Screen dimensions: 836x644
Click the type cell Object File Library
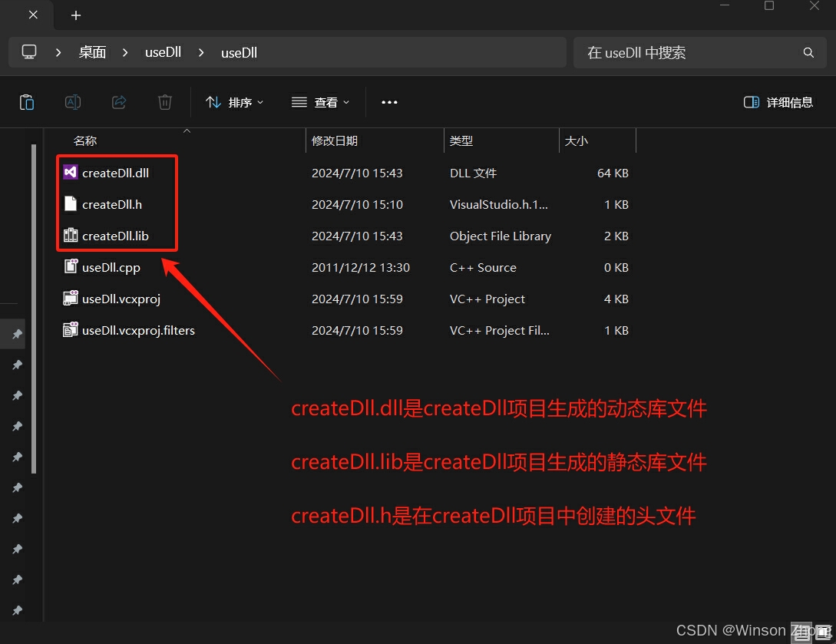[x=500, y=236]
